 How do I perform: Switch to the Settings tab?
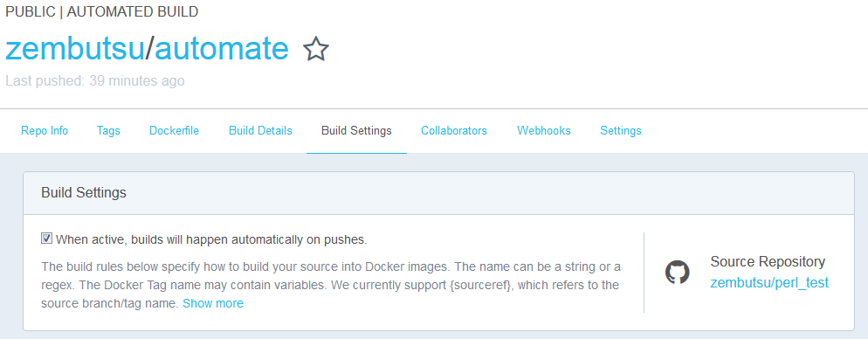[x=621, y=131]
